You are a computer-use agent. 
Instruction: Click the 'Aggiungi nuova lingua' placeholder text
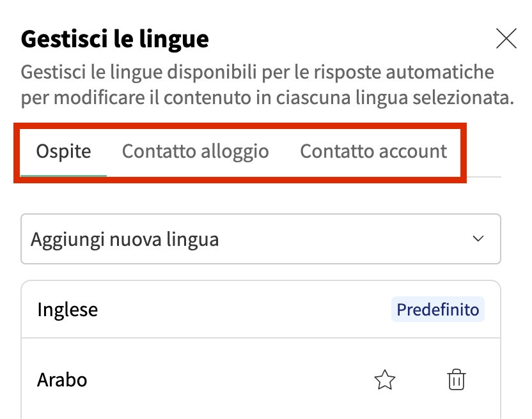tap(125, 240)
